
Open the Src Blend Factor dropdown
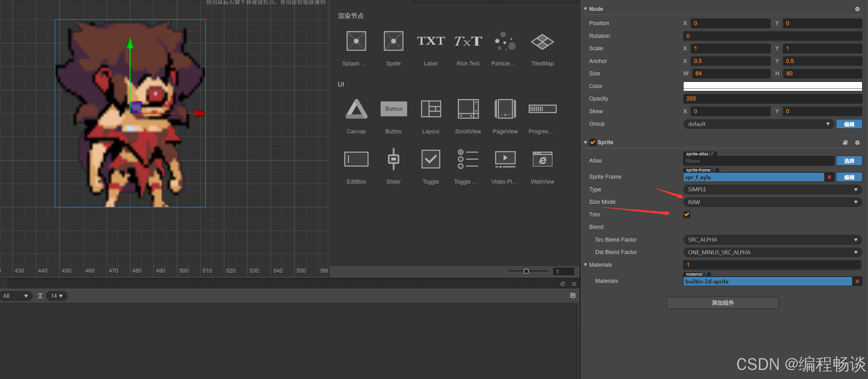(772, 240)
